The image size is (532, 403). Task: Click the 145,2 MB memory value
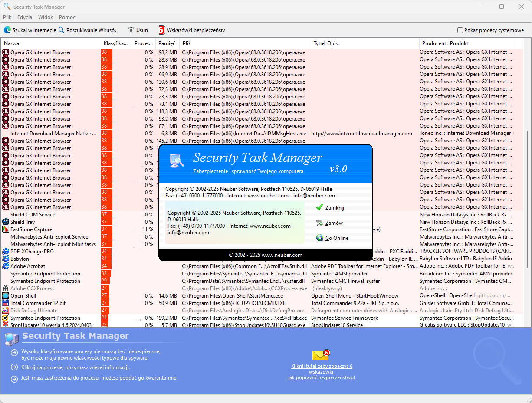click(167, 141)
